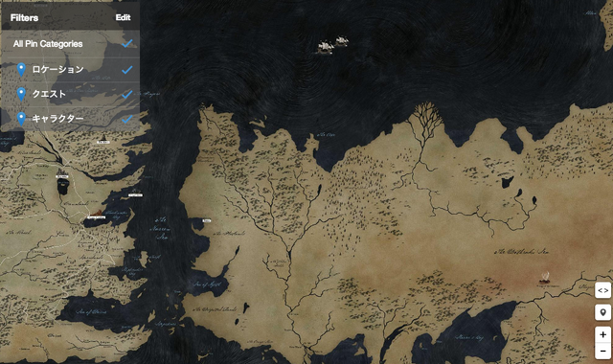Zoom out with the minus button
Viewport: 613px width, 364px height.
coord(602,351)
